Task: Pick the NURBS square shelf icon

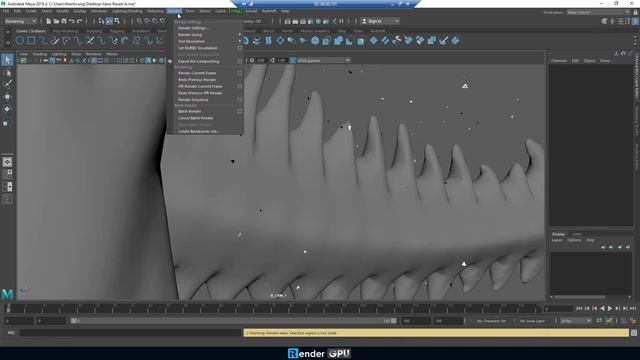Action: point(31,40)
